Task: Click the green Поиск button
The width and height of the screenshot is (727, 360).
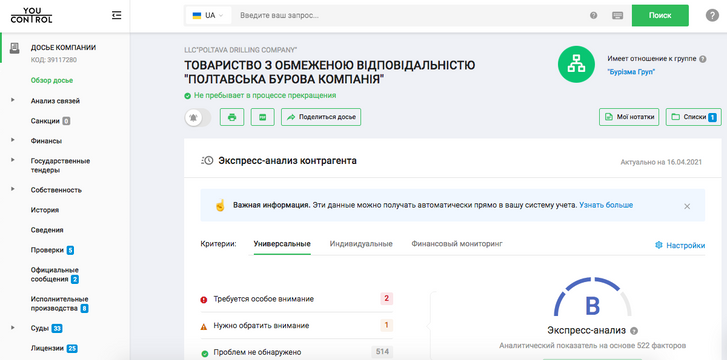Action: 660,15
